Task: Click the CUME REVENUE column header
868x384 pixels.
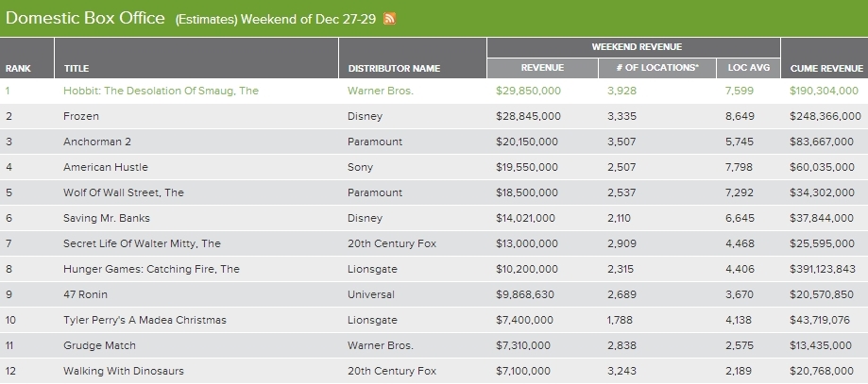Action: 826,69
